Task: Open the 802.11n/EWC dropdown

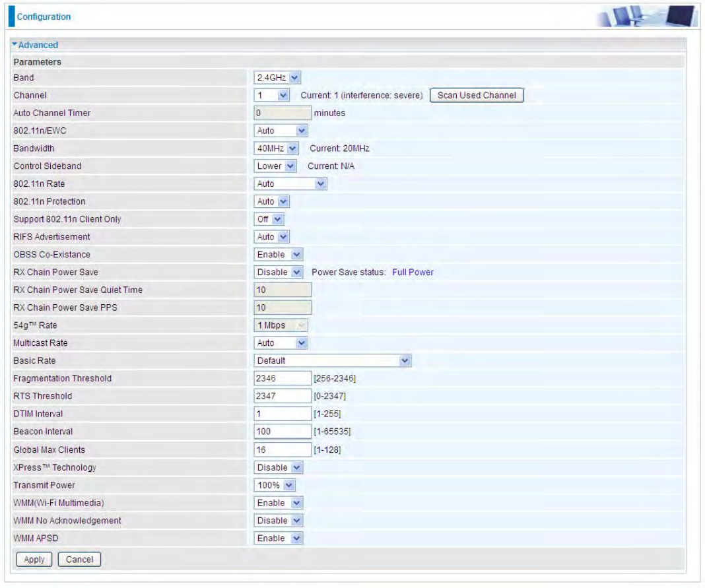Action: tap(281, 131)
